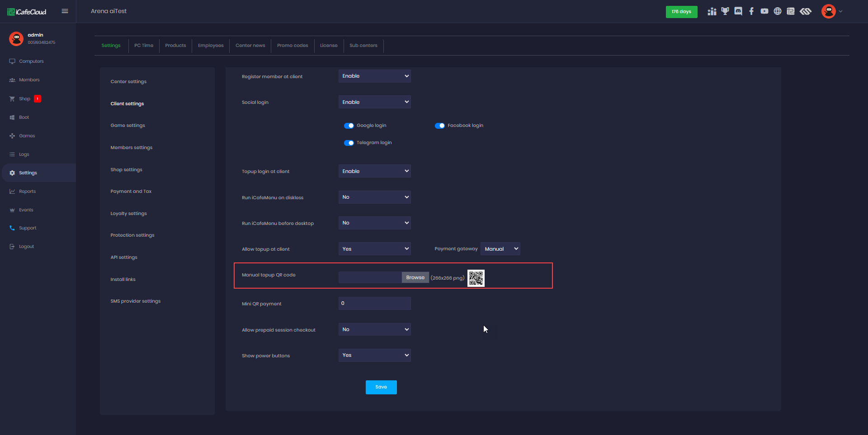The width and height of the screenshot is (868, 435).
Task: Open Promo codes tab
Action: click(292, 46)
